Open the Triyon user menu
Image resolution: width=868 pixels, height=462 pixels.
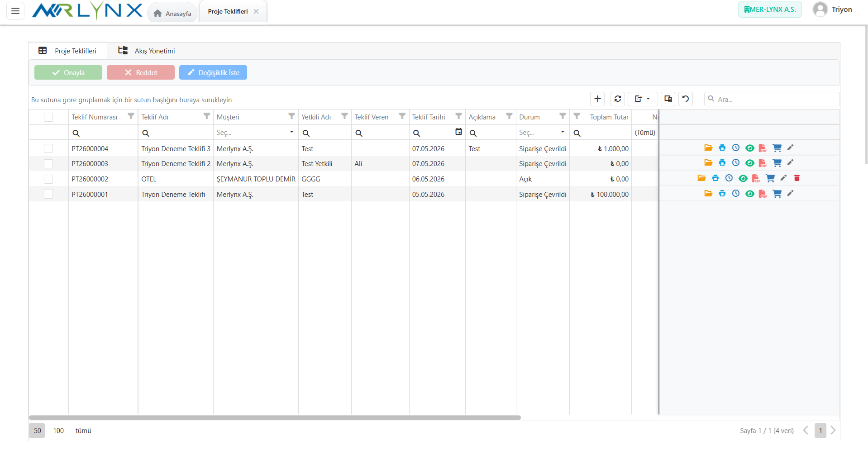[833, 10]
